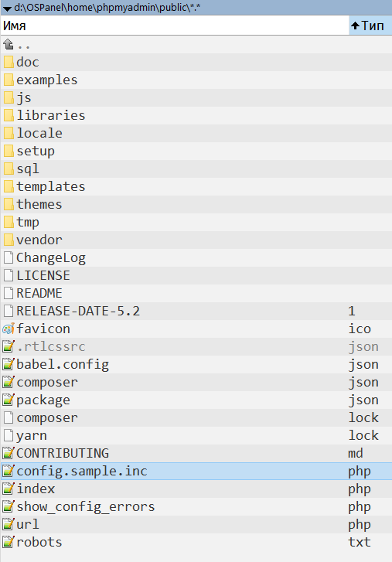Viewport: 392px width, 562px height.
Task: Select the 'index' file name
Action: click(36, 489)
